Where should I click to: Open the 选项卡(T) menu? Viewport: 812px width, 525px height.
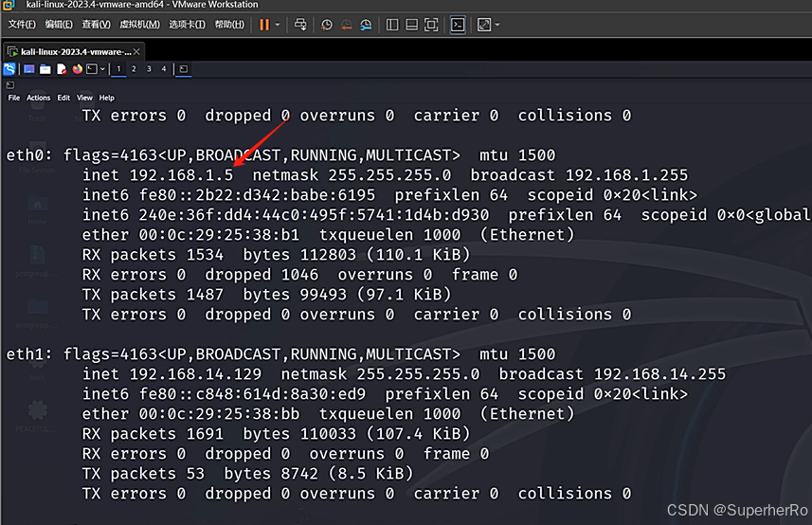(187, 25)
